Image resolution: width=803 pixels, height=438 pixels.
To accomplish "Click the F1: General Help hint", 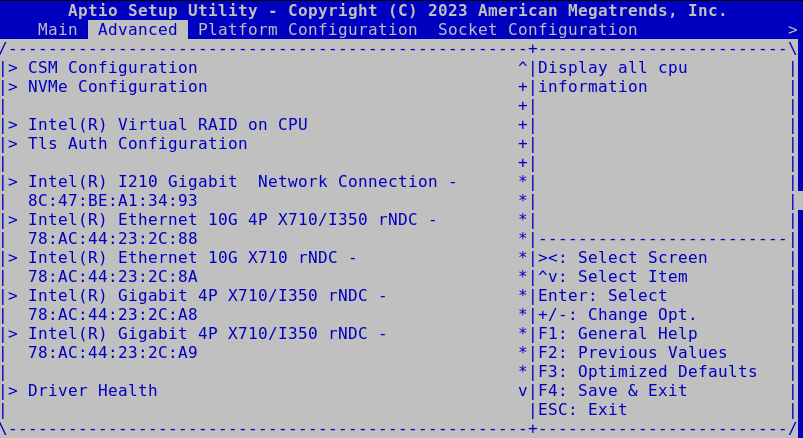I will [617, 334].
